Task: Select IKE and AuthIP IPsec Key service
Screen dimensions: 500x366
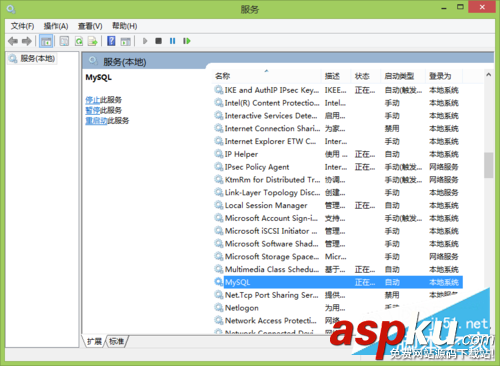Action: 338,90
